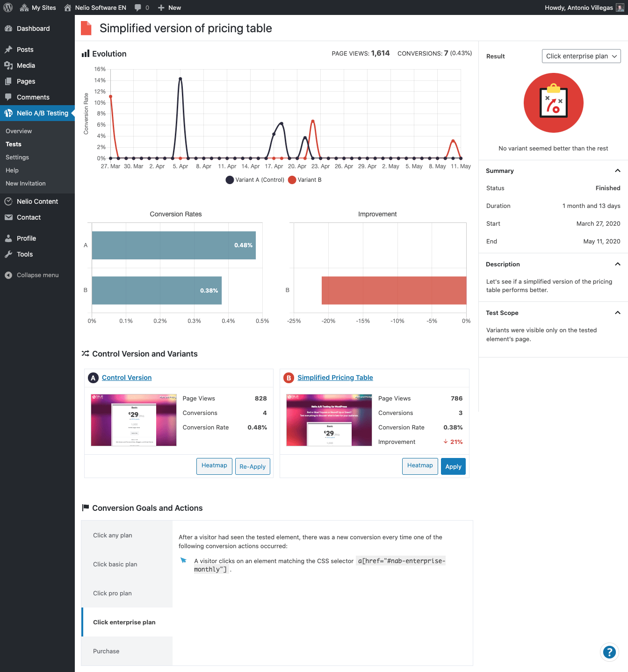The height and width of the screenshot is (672, 628).
Task: Click the Media icon in sidebar
Action: point(8,65)
